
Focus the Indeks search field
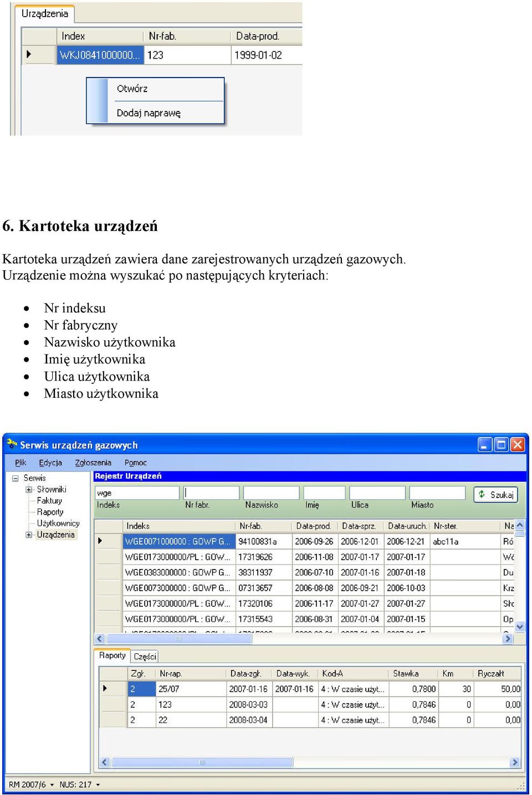pos(137,493)
